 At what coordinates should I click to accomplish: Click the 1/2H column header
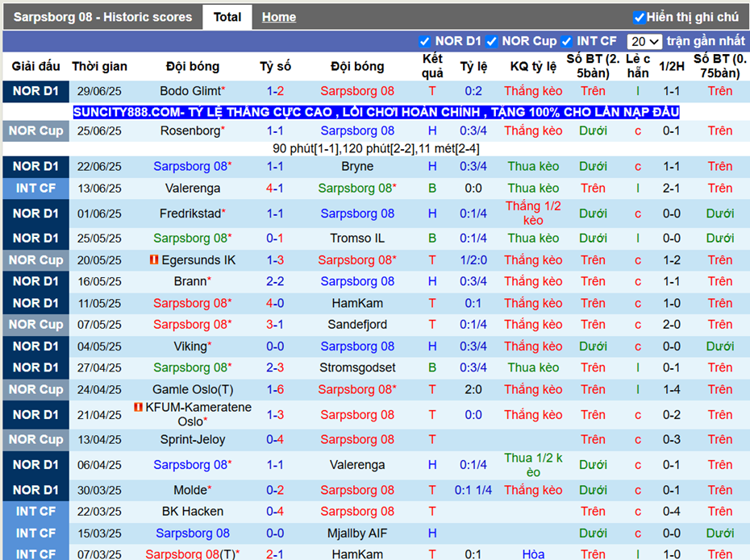pos(672,66)
